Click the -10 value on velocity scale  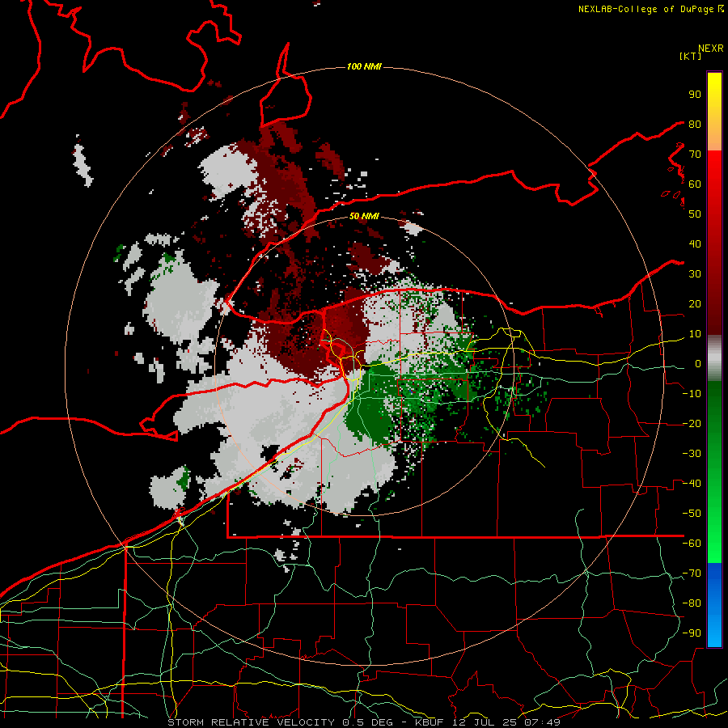click(x=692, y=394)
